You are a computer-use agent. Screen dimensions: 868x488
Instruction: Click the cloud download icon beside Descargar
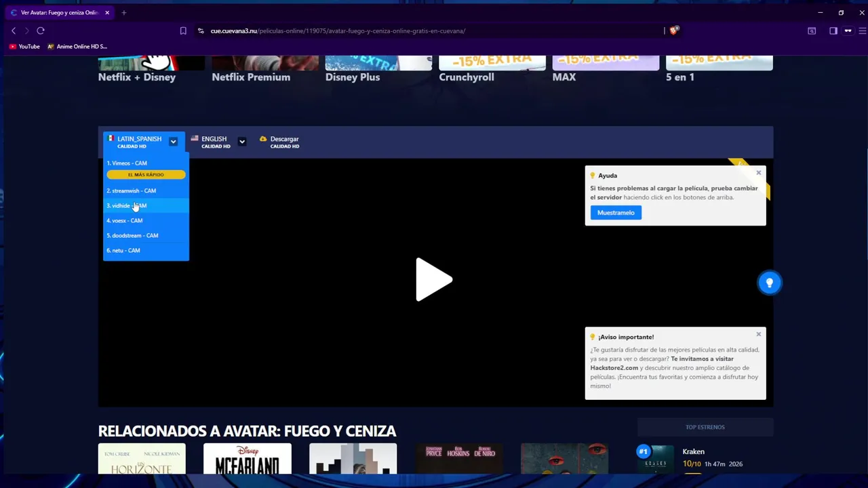(263, 139)
